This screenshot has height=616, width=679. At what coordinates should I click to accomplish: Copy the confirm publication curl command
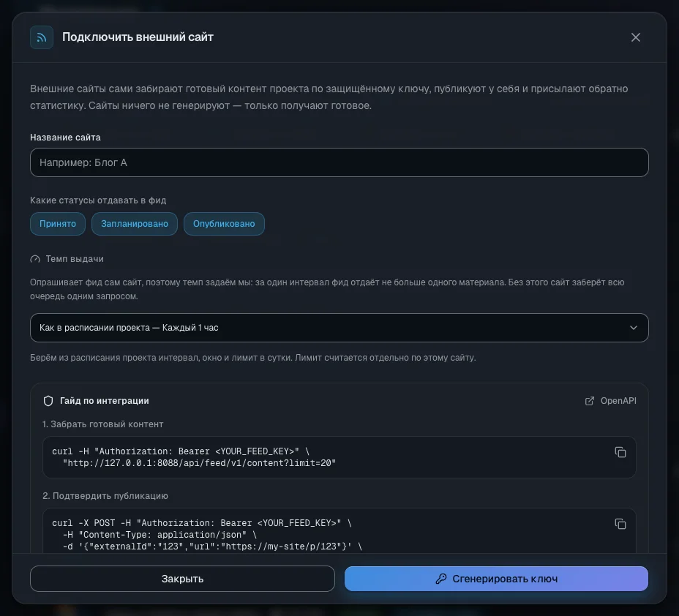[x=620, y=524]
